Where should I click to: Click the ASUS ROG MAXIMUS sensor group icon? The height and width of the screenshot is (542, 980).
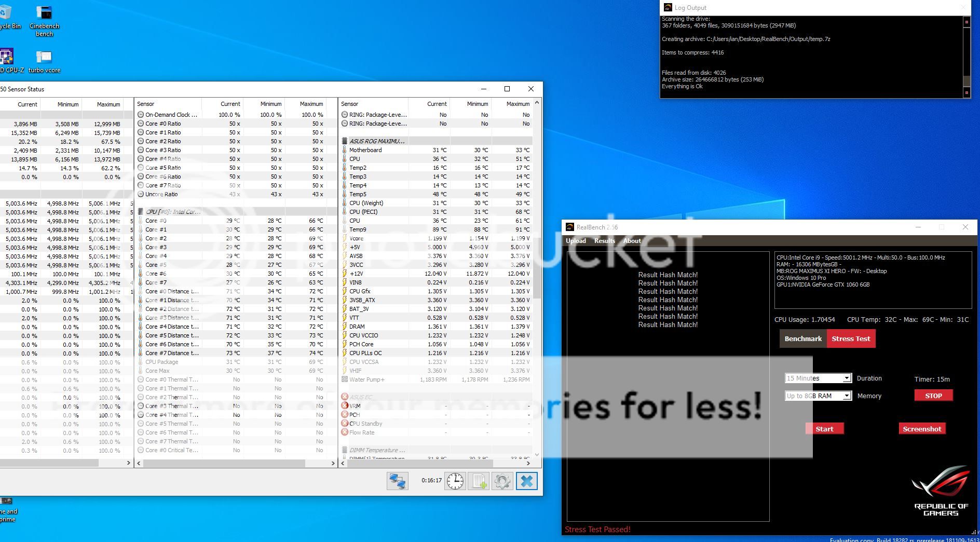pos(345,141)
